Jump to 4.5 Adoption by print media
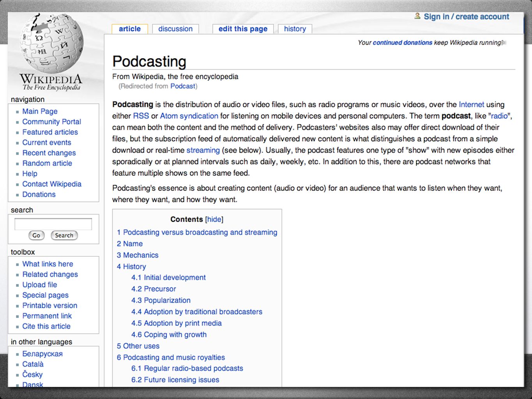Viewport: 532px width, 399px height. tap(177, 323)
